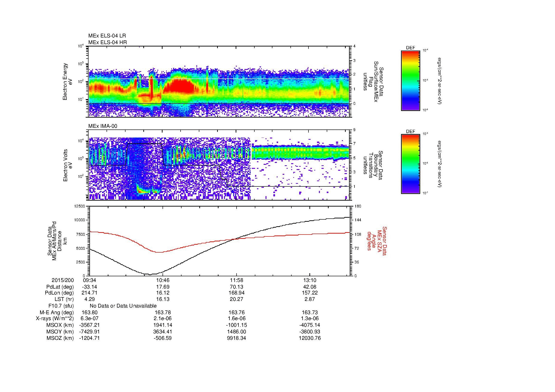Click the time tick label '09:34'
This screenshot has height=392, width=555.
pos(90,280)
